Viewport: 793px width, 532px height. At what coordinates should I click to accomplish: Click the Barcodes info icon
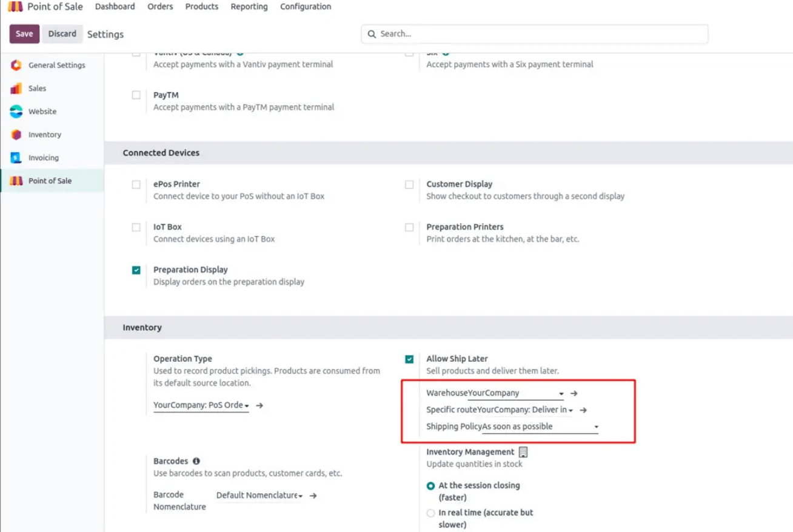(196, 461)
